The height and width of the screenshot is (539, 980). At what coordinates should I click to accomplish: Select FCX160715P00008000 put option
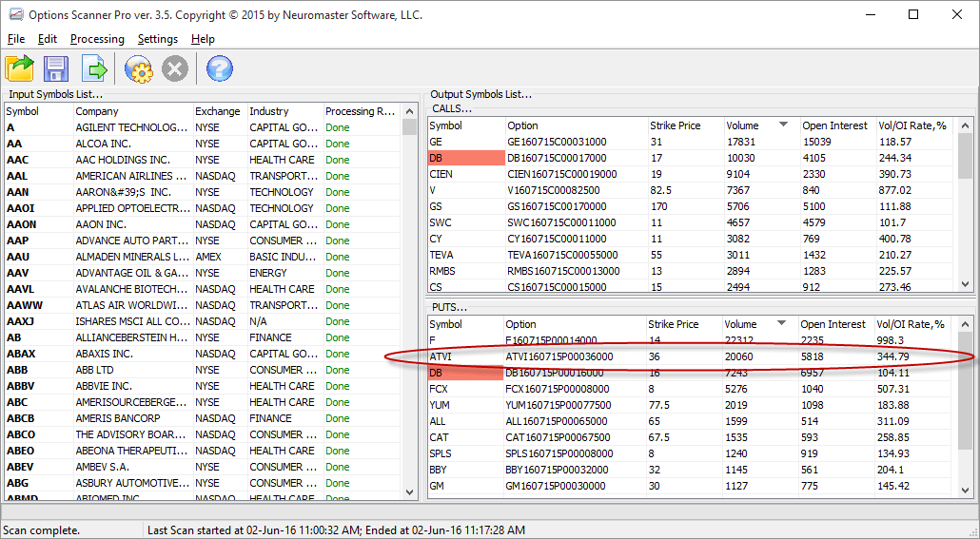[557, 389]
